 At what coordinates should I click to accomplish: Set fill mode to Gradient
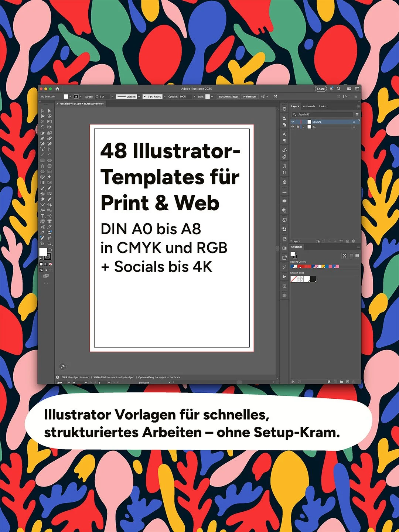(46, 264)
